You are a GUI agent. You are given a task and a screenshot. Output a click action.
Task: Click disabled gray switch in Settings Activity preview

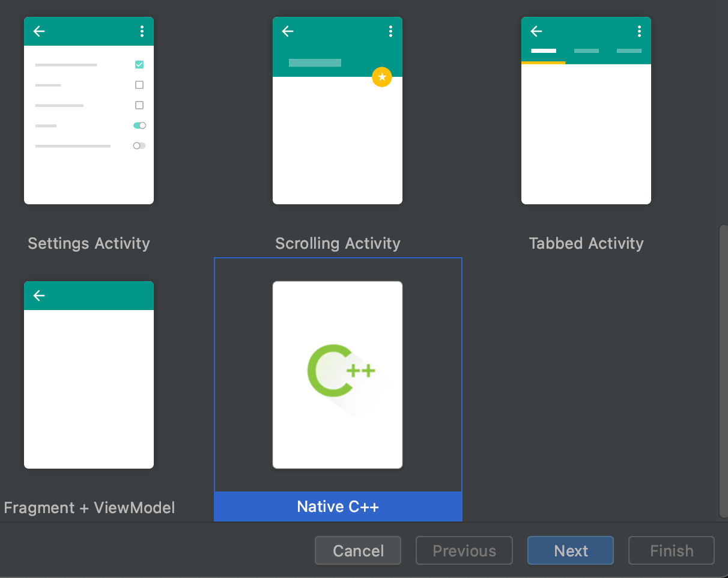(139, 145)
